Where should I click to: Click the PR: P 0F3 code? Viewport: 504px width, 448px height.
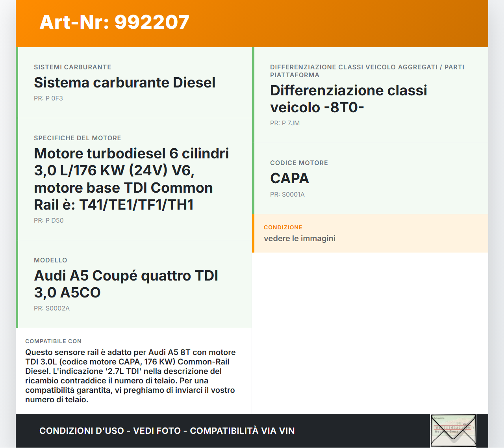pos(48,99)
